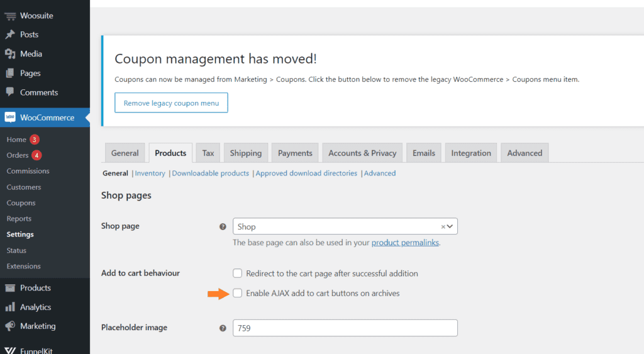This screenshot has height=354, width=644.
Task: Click the Media icon in sidebar
Action: click(10, 54)
